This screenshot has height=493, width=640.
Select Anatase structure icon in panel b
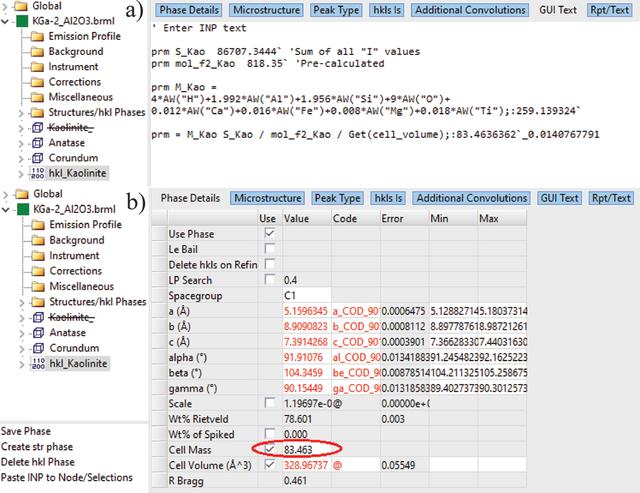[38, 333]
